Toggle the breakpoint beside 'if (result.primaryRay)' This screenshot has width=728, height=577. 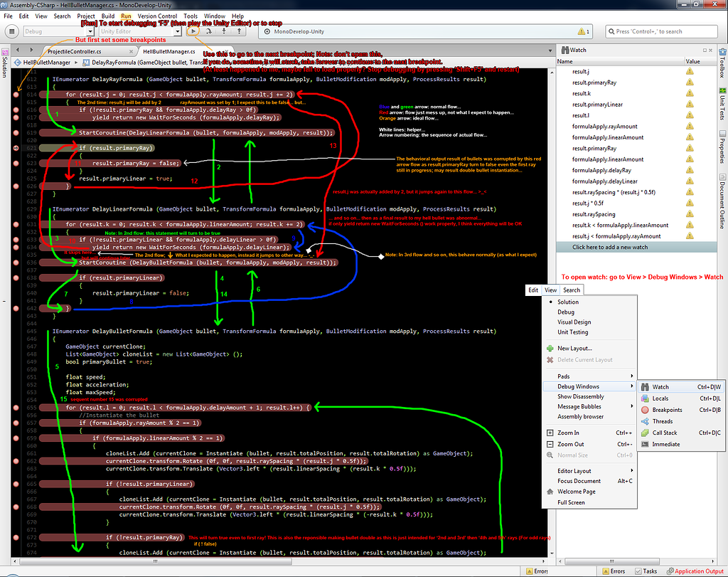coord(16,148)
